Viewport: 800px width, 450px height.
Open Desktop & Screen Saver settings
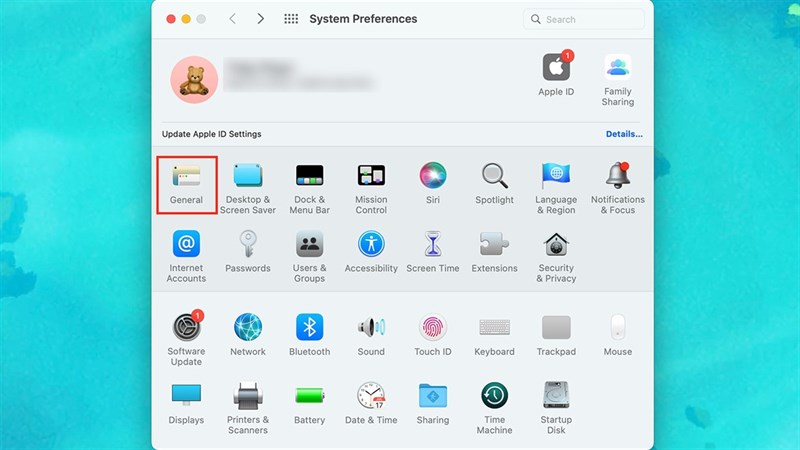[248, 188]
